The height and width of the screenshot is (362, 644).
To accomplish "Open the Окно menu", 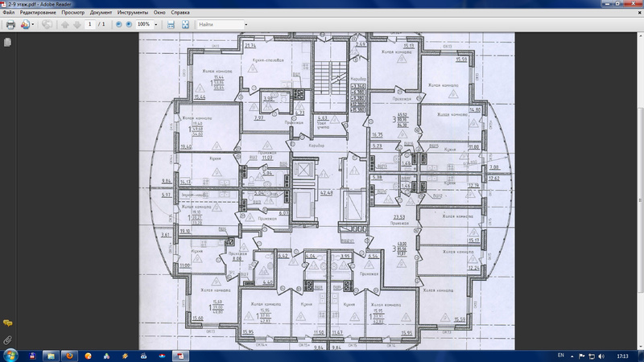I will [x=159, y=13].
